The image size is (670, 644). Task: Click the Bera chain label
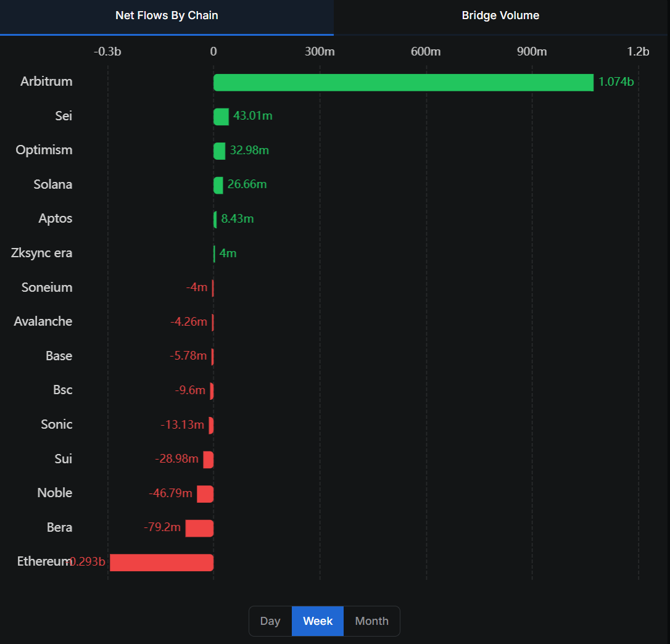59,527
